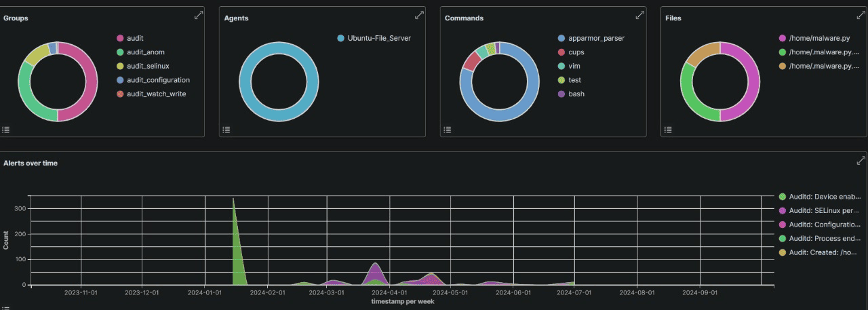Toggle the legend list icon in Agents panel
This screenshot has height=310, width=868.
(x=226, y=129)
